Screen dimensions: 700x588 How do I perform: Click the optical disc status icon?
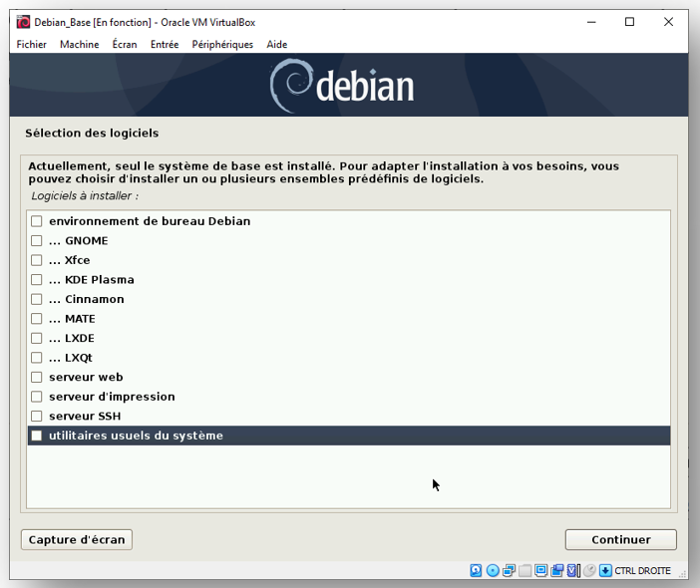[x=493, y=571]
